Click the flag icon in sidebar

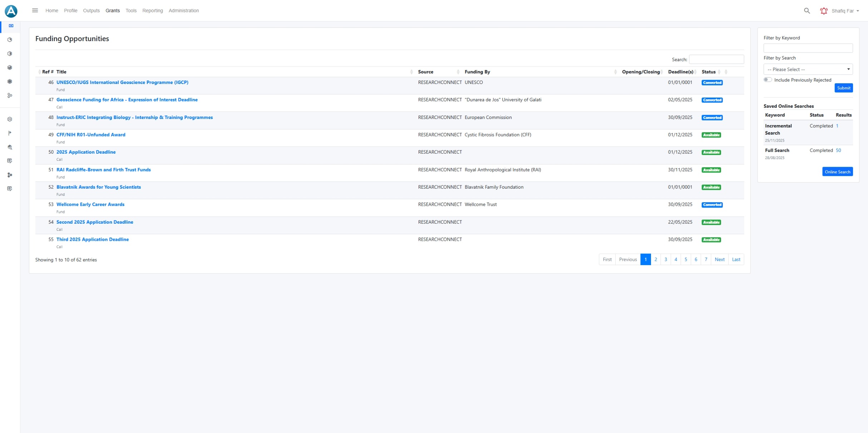10,133
